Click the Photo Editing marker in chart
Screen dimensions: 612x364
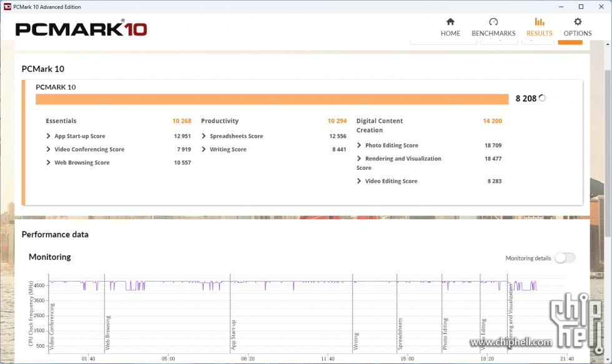(445, 334)
